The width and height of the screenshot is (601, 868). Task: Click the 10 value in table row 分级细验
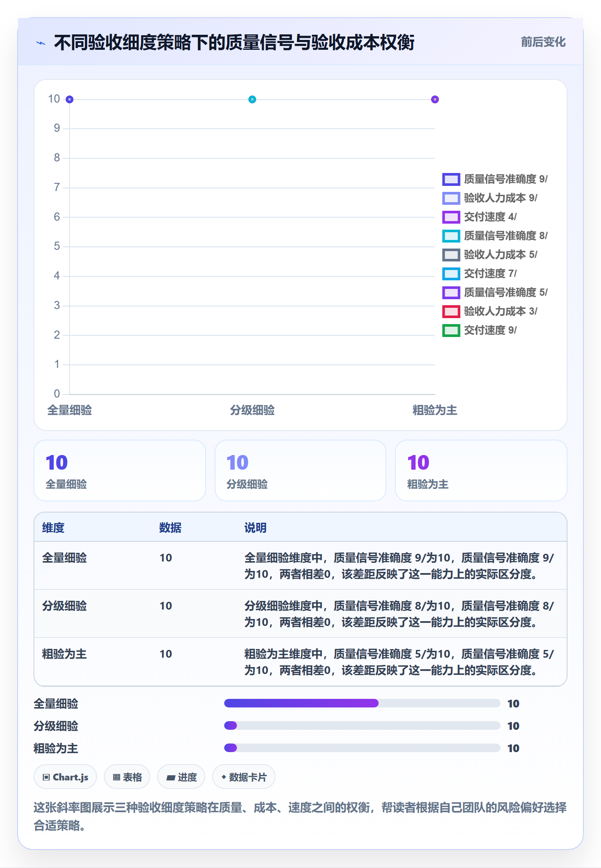click(x=166, y=606)
